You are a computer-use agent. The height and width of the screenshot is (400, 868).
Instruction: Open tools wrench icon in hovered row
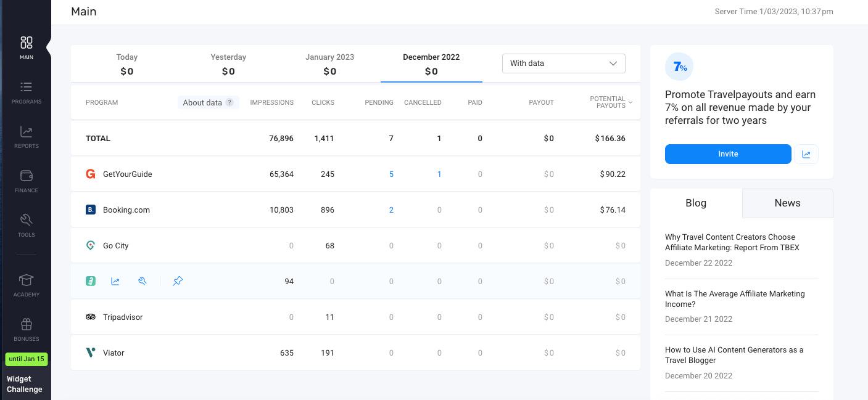(143, 282)
